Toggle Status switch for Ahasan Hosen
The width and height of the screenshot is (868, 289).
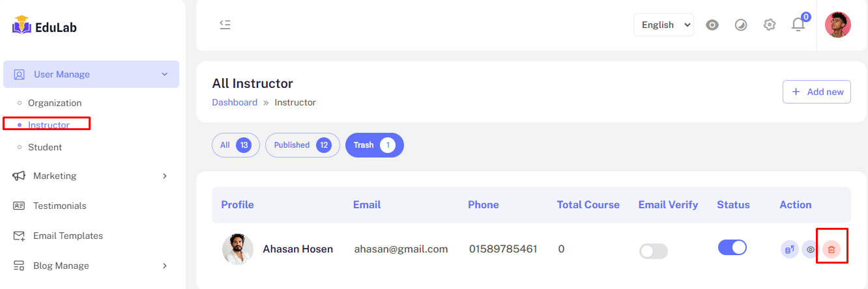click(732, 247)
